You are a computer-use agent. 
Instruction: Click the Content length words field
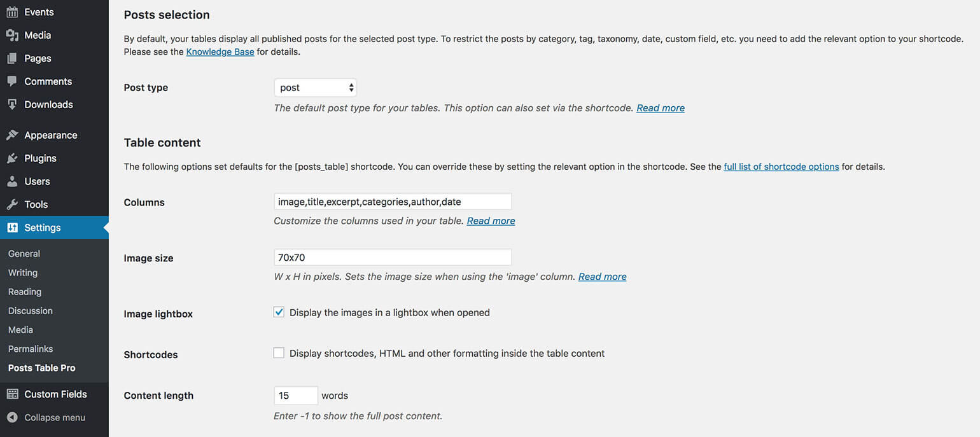pos(296,395)
